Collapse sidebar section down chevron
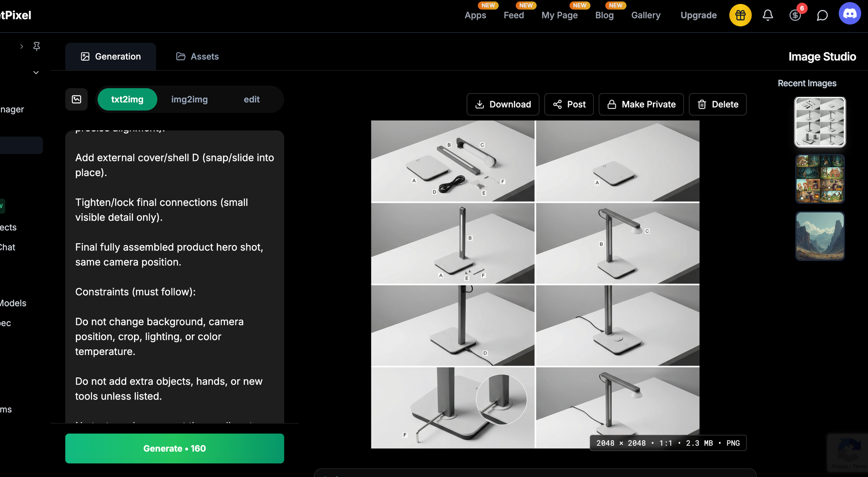Viewport: 868px width, 477px height. [x=36, y=72]
